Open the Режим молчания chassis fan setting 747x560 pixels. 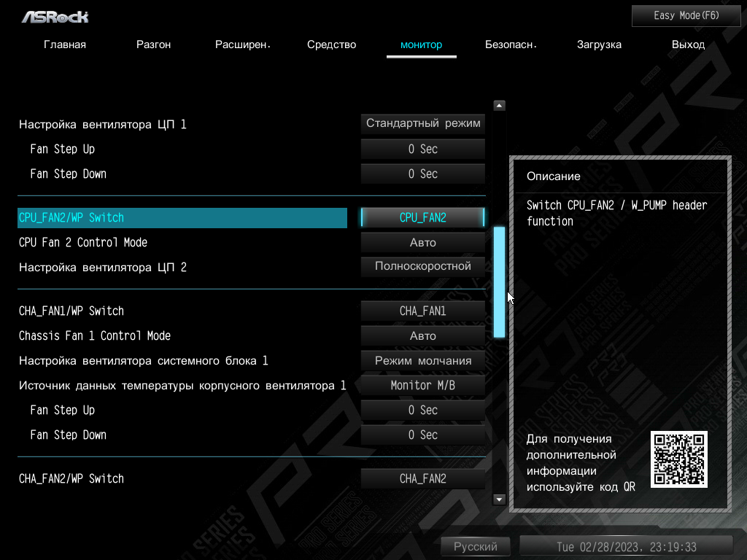pyautogui.click(x=422, y=360)
